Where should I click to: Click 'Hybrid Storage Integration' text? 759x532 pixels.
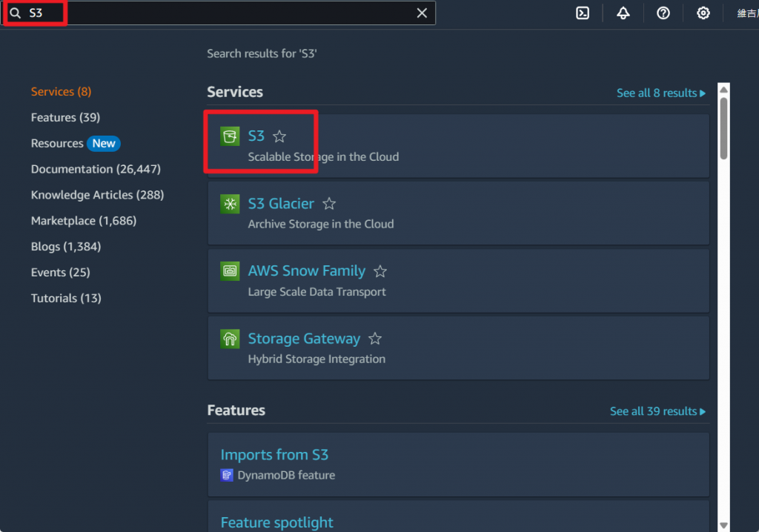pos(316,359)
